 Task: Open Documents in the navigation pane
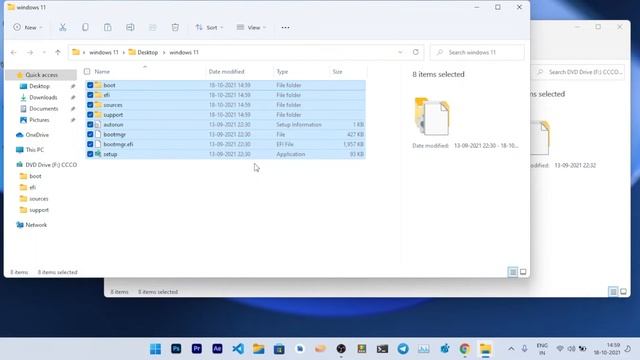(43, 109)
